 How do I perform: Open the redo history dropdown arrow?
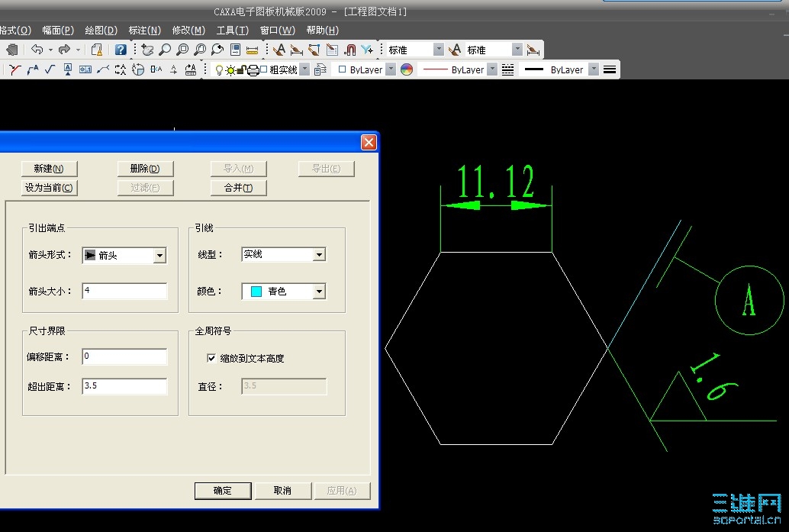tap(78, 50)
